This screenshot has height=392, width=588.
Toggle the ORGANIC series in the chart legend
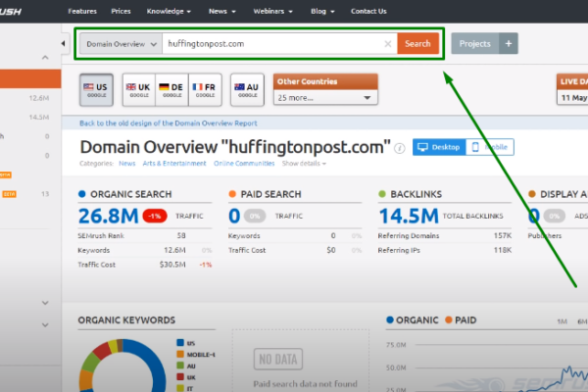pyautogui.click(x=413, y=320)
